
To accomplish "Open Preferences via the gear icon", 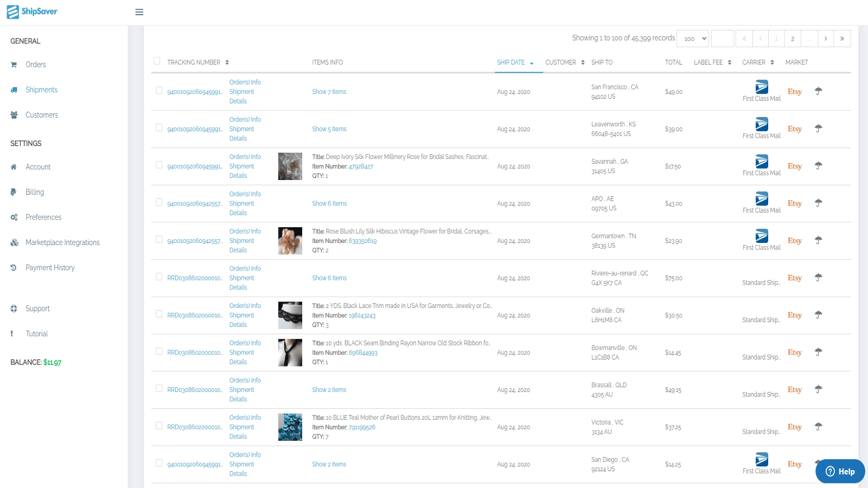I will (14, 217).
